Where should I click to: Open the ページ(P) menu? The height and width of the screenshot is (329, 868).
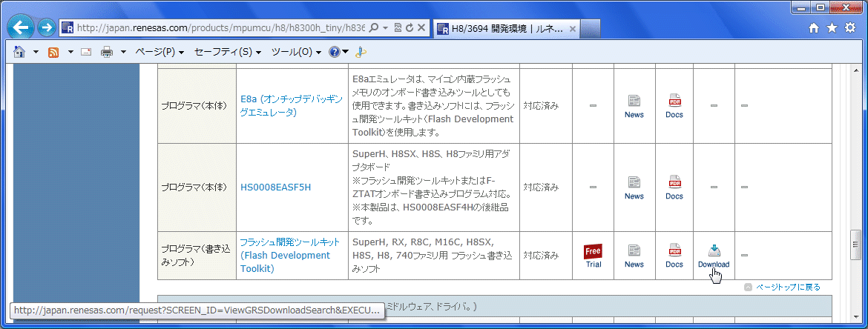160,52
